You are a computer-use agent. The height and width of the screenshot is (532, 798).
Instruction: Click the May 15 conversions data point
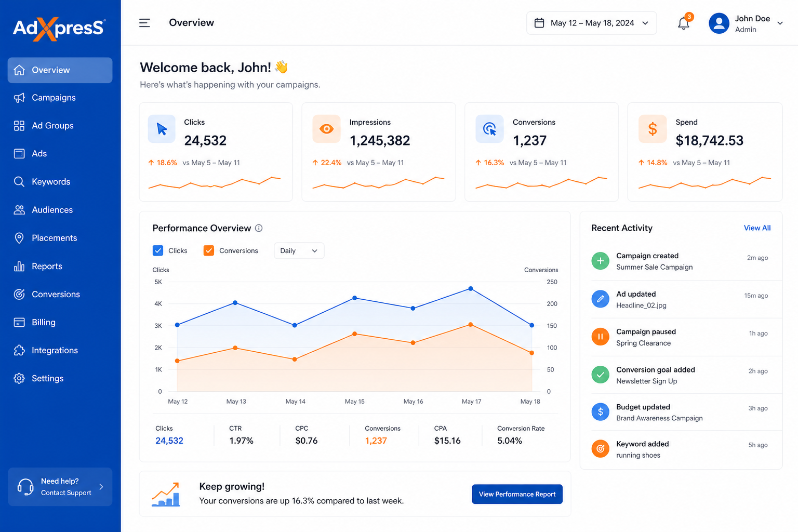(x=355, y=334)
